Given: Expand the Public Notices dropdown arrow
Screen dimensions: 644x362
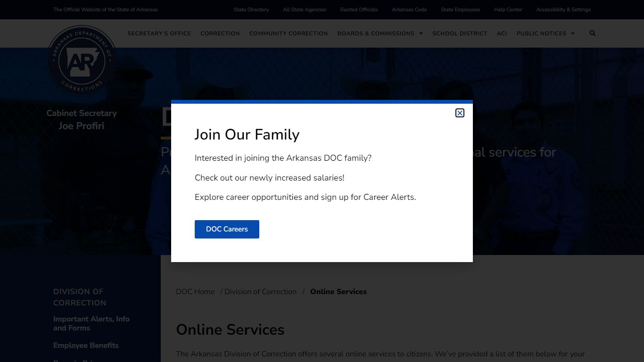Looking at the screenshot, I should [573, 33].
